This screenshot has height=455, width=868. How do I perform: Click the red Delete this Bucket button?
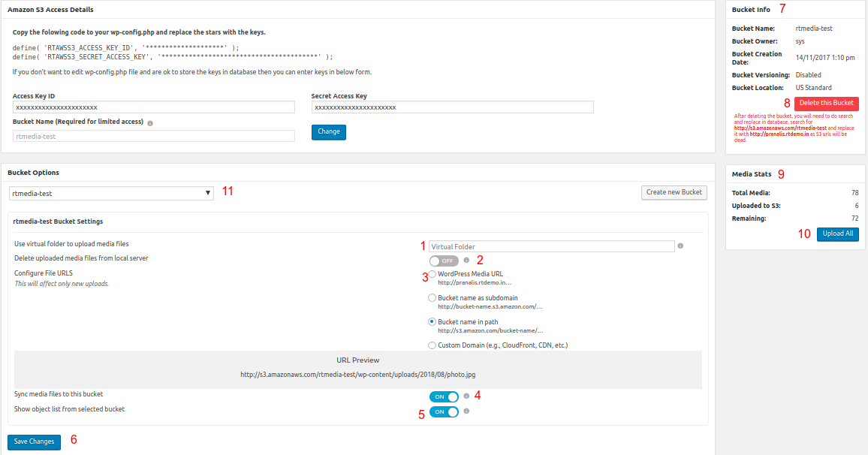[826, 103]
